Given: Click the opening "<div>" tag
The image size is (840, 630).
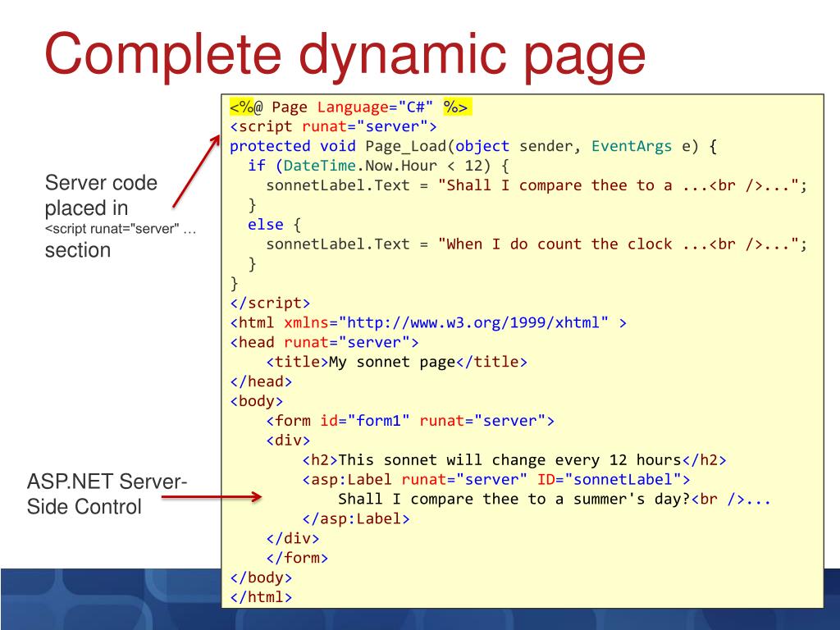Looking at the screenshot, I should [x=288, y=441].
